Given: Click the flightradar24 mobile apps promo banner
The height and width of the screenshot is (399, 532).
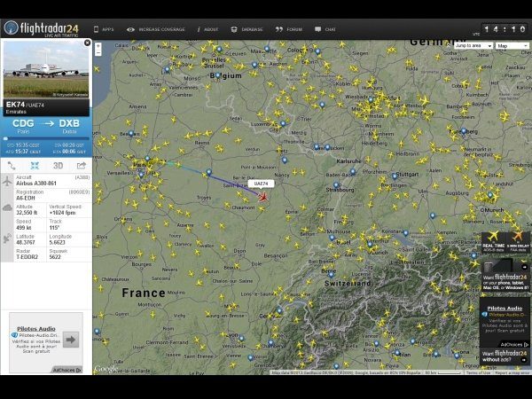Looking at the screenshot, I should [x=505, y=275].
